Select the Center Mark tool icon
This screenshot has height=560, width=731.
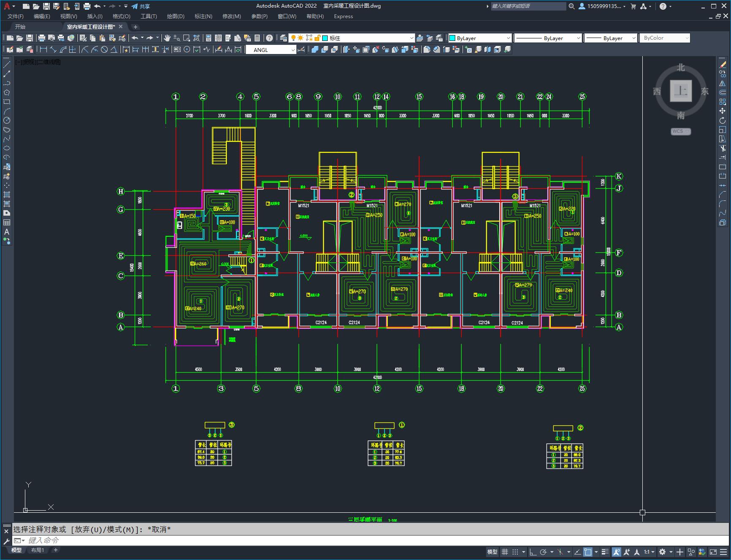click(x=187, y=49)
